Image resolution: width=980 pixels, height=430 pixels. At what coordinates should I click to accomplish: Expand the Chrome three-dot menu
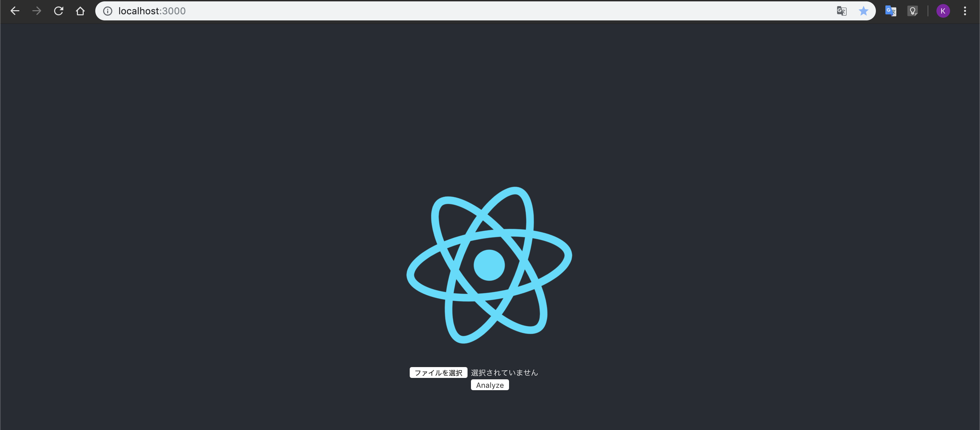[x=965, y=11]
